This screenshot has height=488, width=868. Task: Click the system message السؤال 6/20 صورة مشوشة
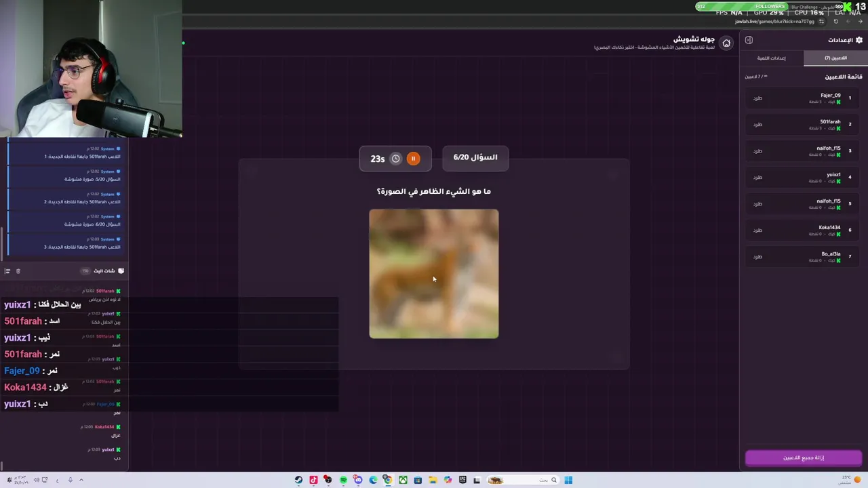click(92, 224)
